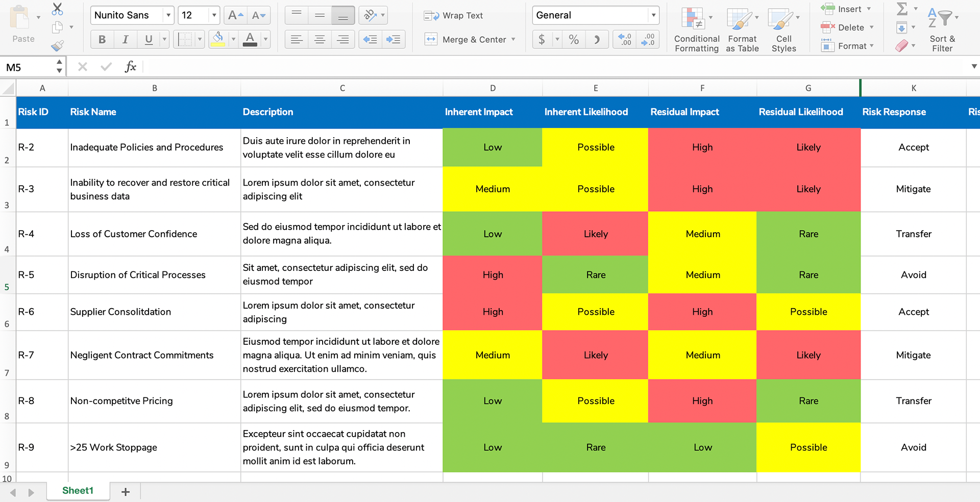Apply percent style
980x502 pixels.
pyautogui.click(x=574, y=39)
